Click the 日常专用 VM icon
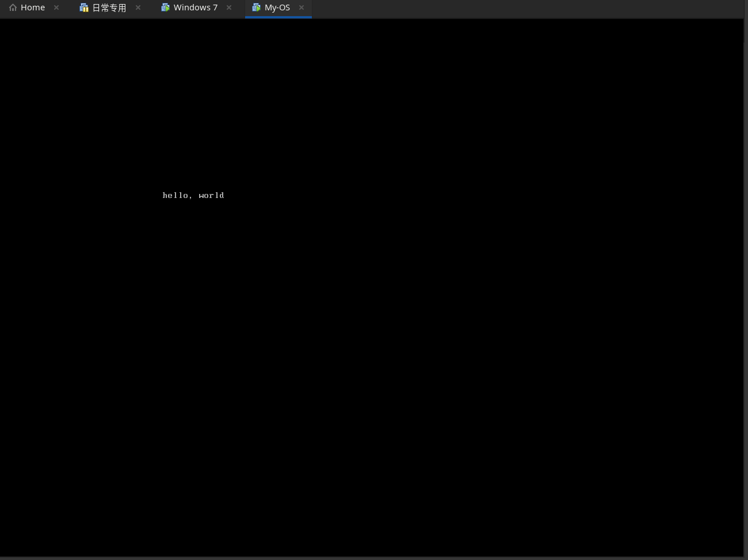748x560 pixels. [84, 7]
